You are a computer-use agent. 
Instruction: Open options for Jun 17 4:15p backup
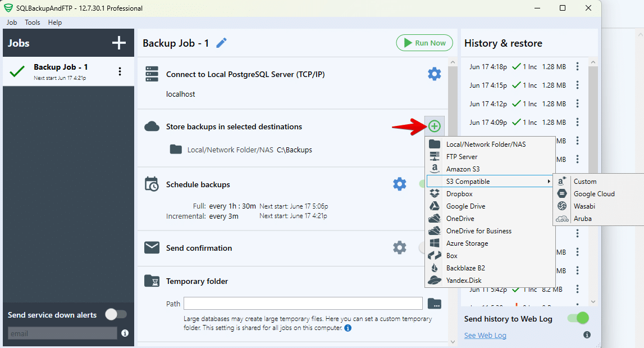577,85
